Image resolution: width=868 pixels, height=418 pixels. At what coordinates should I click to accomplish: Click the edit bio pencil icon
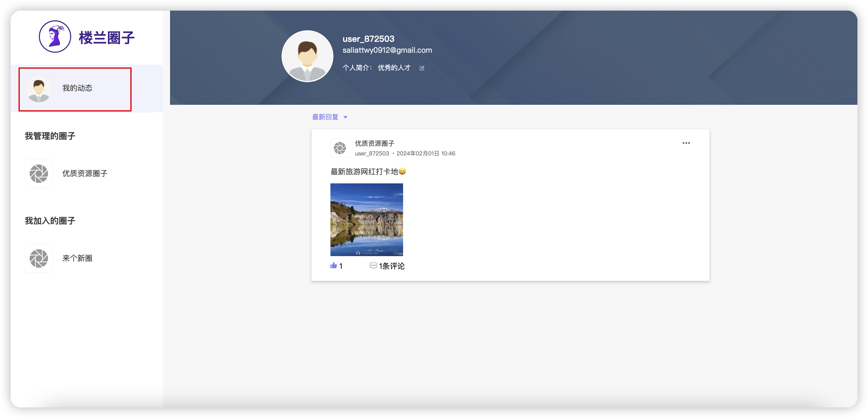point(422,68)
